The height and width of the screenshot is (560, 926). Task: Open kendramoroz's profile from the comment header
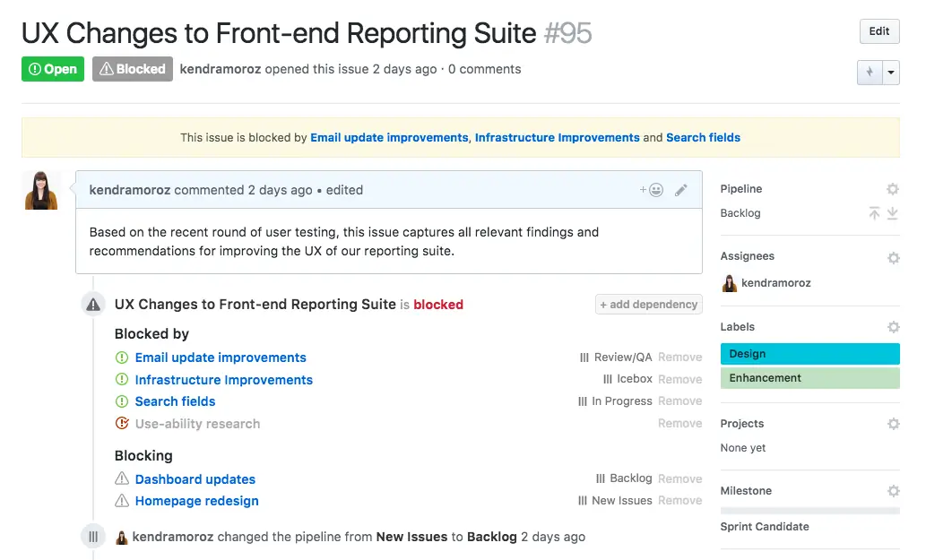[130, 190]
